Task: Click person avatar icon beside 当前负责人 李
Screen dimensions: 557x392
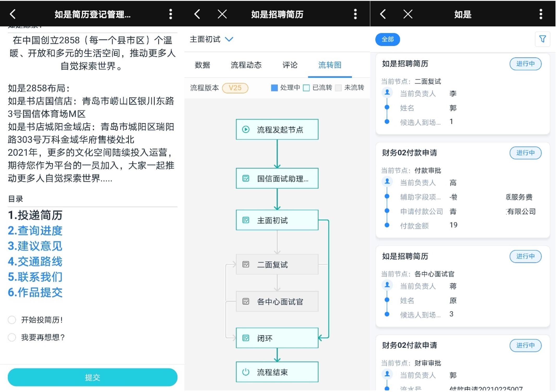Action: [x=387, y=93]
